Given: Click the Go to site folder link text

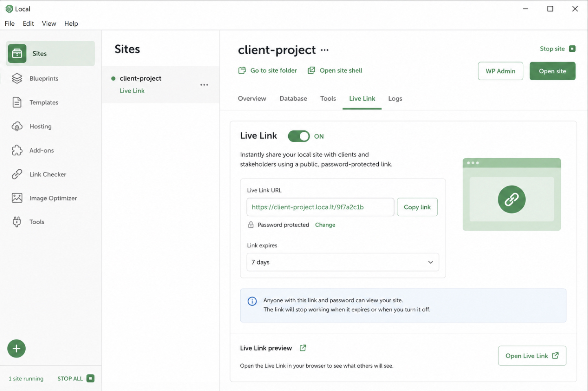Looking at the screenshot, I should pyautogui.click(x=274, y=71).
